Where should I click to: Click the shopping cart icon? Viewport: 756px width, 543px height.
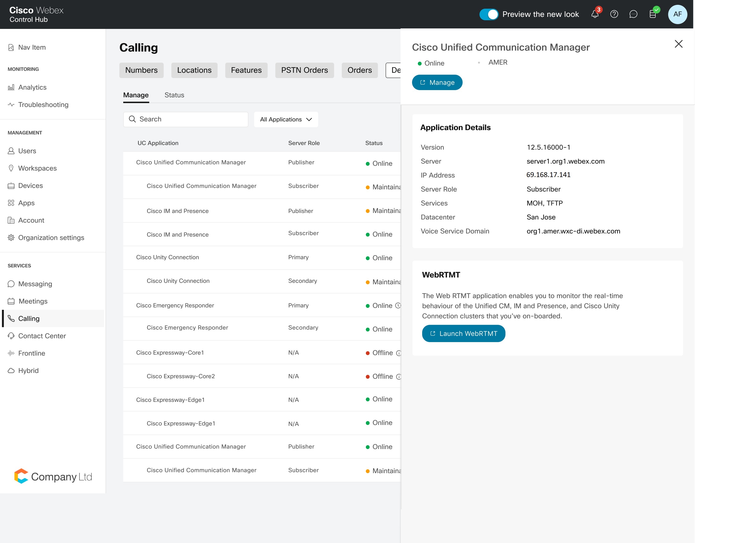coord(653,14)
